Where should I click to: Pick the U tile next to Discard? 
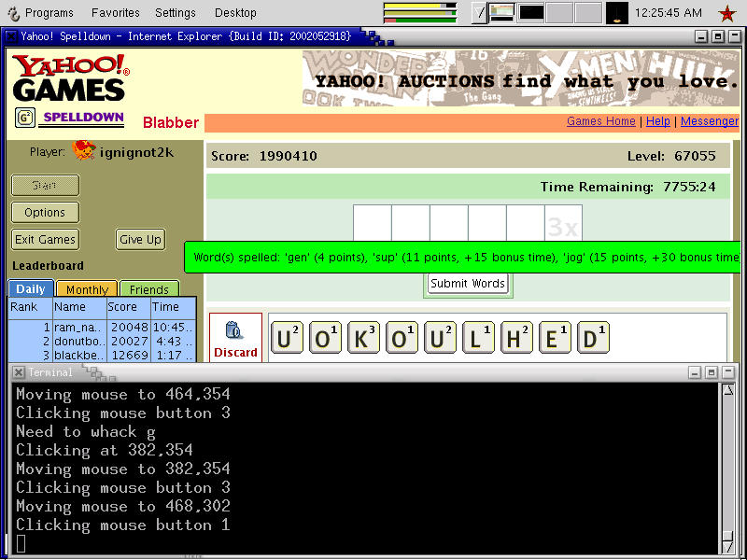click(287, 338)
